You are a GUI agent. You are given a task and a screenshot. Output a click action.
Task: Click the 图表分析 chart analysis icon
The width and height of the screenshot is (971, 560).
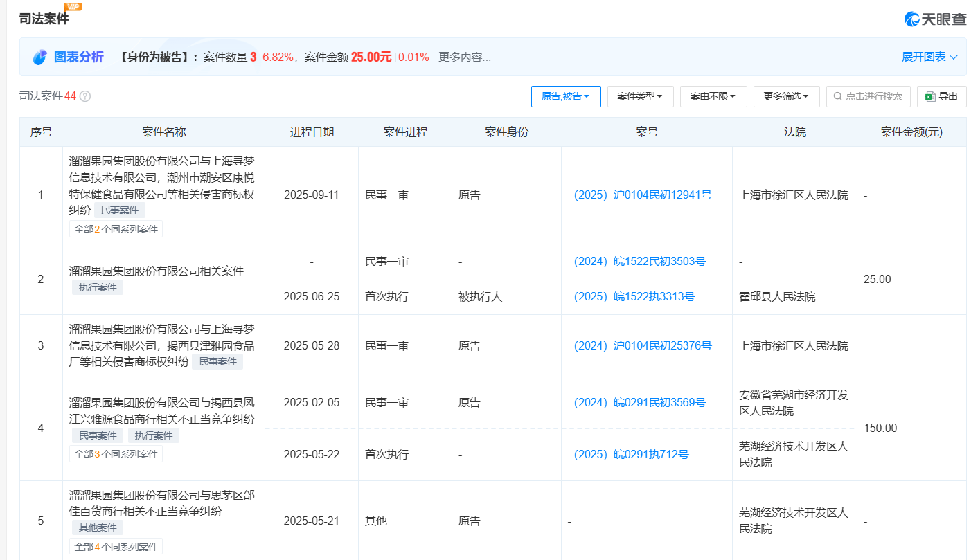(40, 57)
